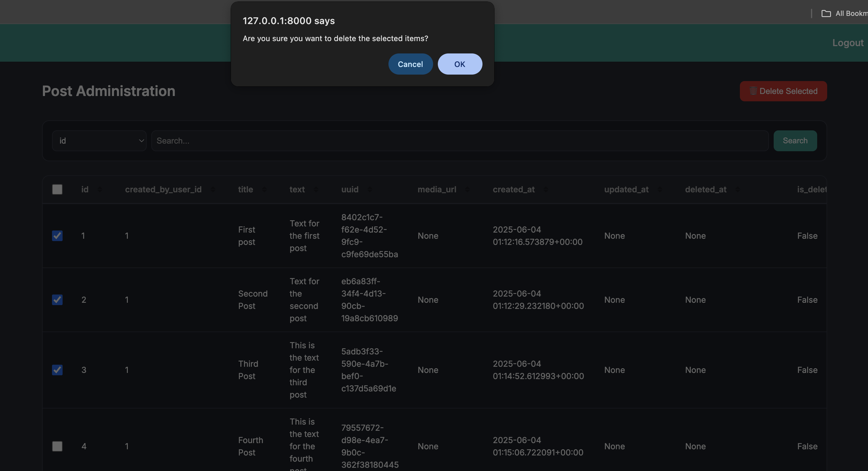This screenshot has width=868, height=471.
Task: Click uuid eb6a83ff-34f4-4d13-90cb-19a8cb610989
Action: tap(370, 300)
